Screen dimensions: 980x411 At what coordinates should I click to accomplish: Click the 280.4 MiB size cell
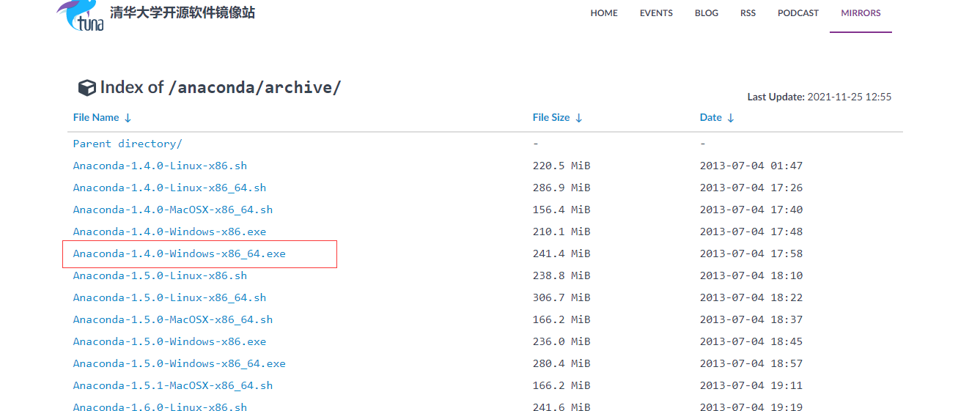(561, 363)
